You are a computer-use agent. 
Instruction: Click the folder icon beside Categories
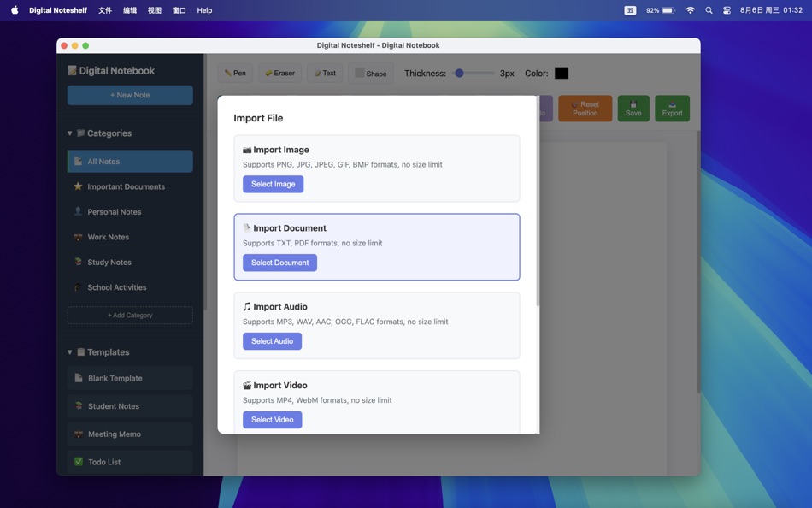click(81, 133)
